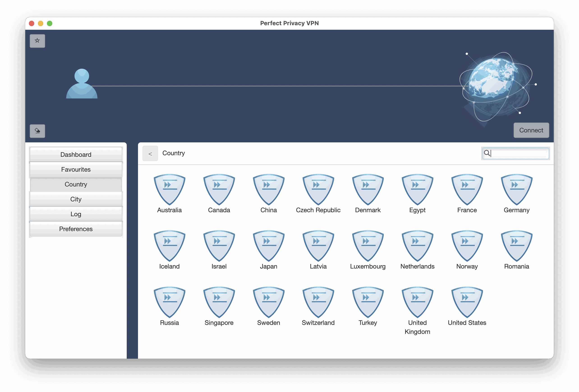Pick the Latvia shield icon
This screenshot has width=579, height=392.
(x=318, y=246)
